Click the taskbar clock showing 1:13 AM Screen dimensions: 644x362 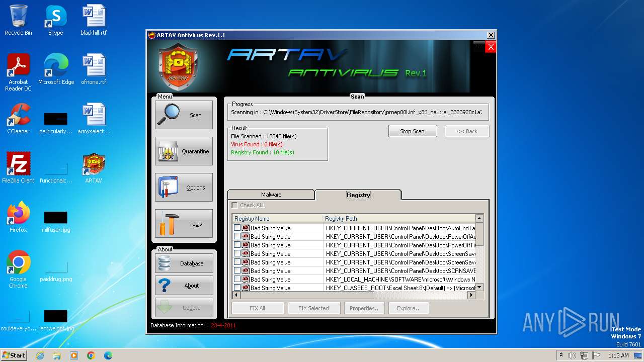pos(618,355)
